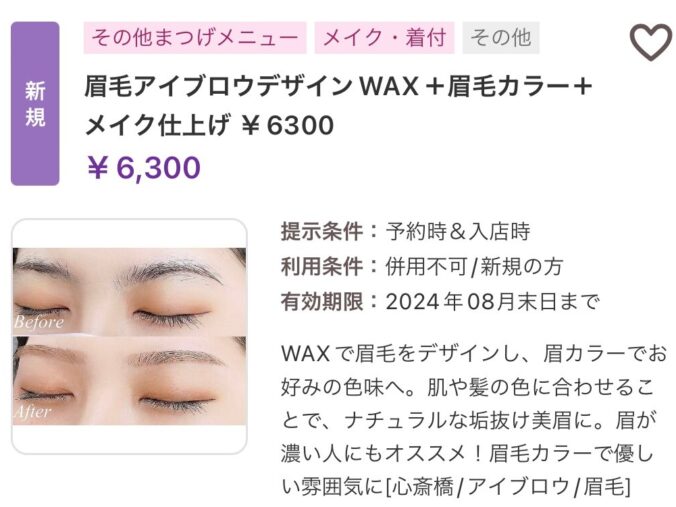Click the [心斎橋/アイブロウ/眉毛] keyword text
The width and height of the screenshot is (676, 507).
pyautogui.click(x=508, y=487)
